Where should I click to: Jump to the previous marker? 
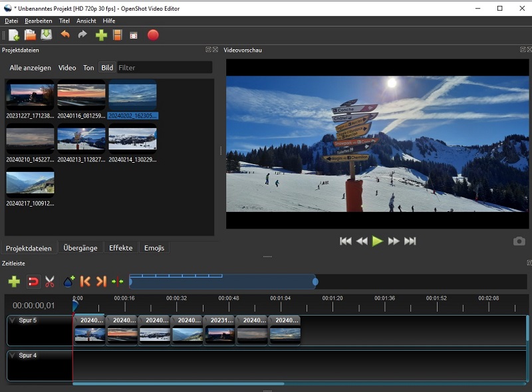[x=85, y=282]
